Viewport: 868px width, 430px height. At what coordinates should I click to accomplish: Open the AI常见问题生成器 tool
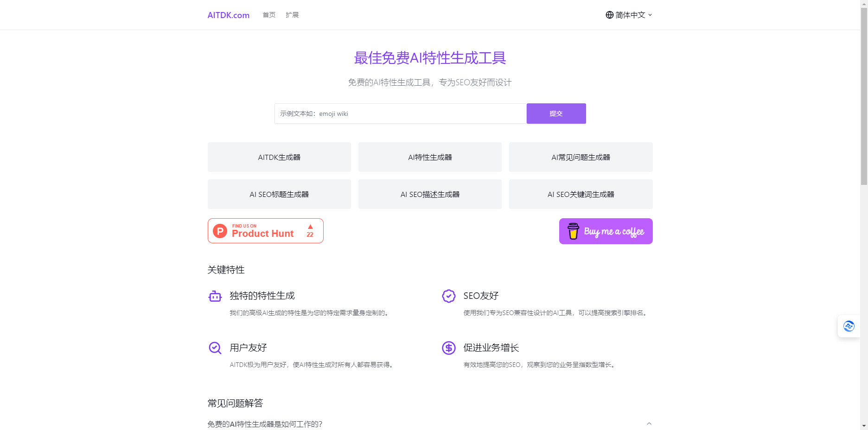coord(581,157)
